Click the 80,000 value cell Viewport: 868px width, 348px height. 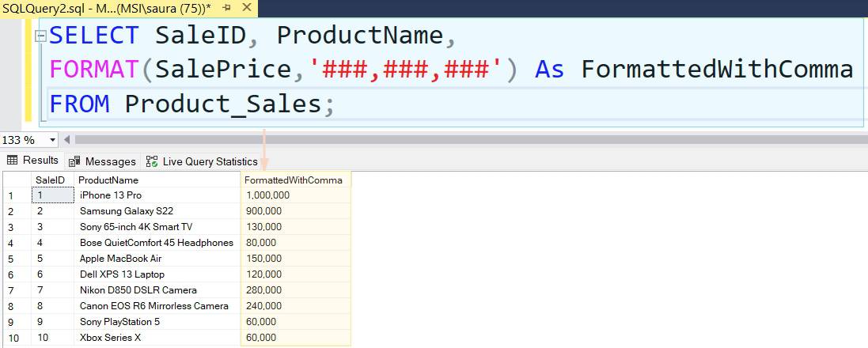pos(296,242)
